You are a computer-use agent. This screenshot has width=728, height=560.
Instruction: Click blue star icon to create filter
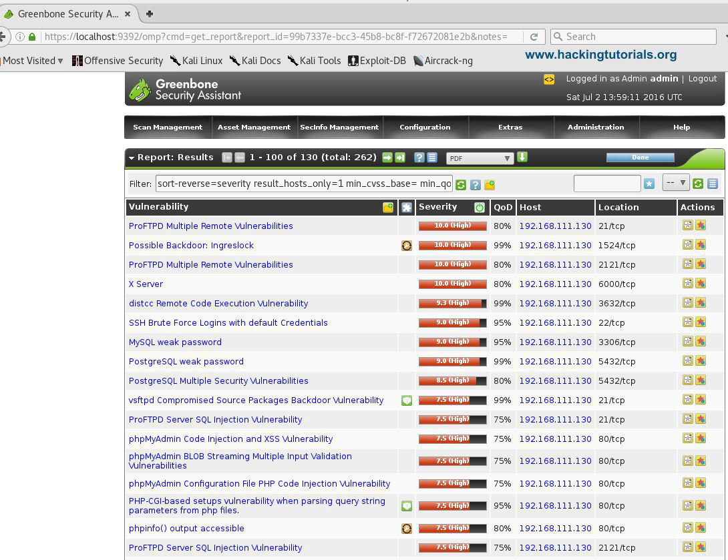point(649,184)
